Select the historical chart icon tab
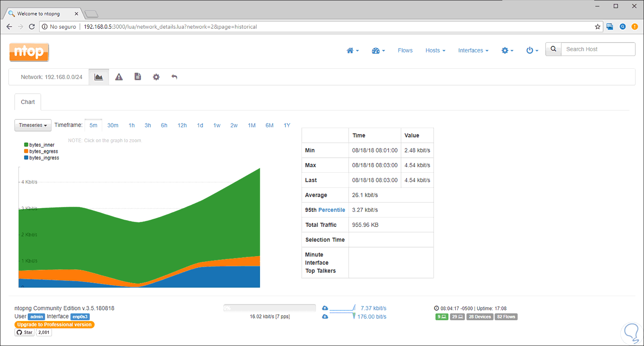The height and width of the screenshot is (346, 644). tap(99, 77)
